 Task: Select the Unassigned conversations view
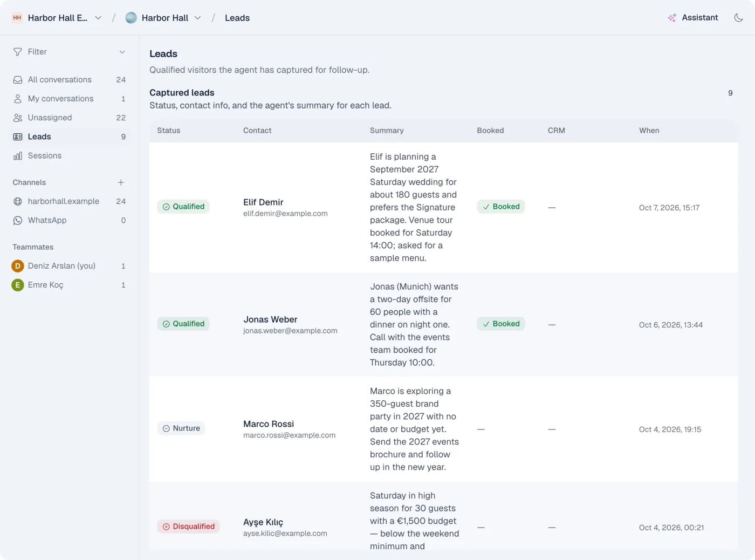tap(69, 118)
